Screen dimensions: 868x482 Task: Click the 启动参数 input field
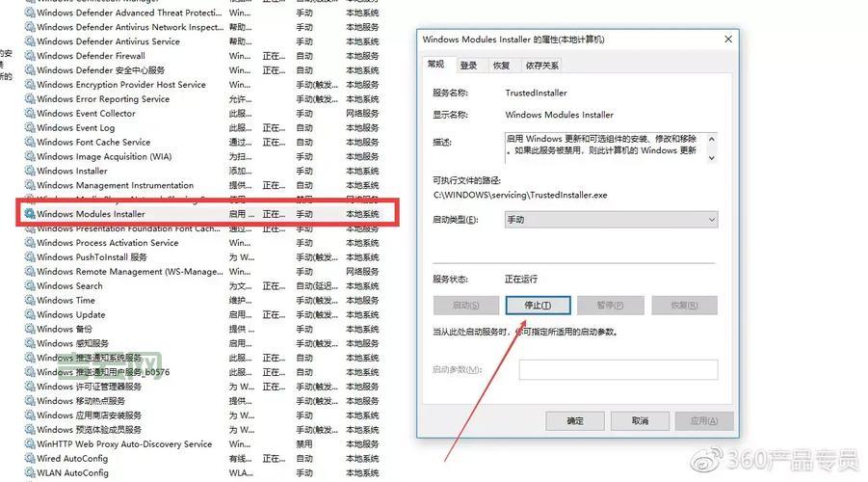(618, 369)
